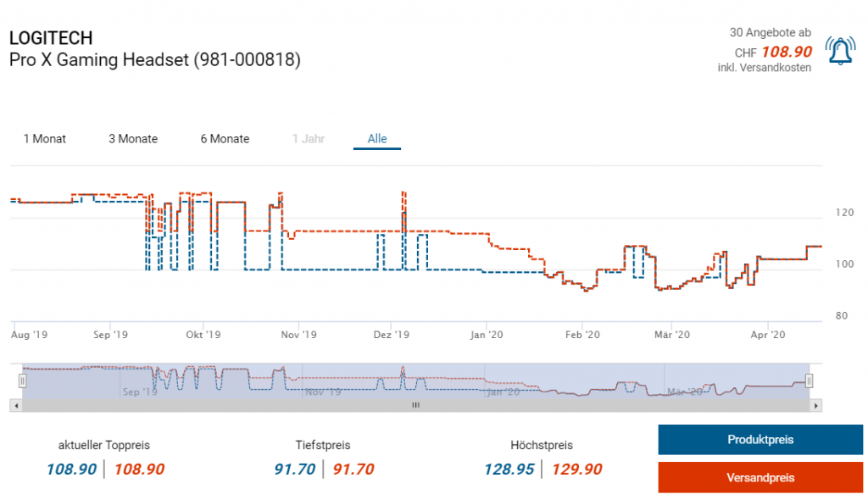This screenshot has height=500, width=868.
Task: Click the price alert bell icon
Action: coord(840,53)
